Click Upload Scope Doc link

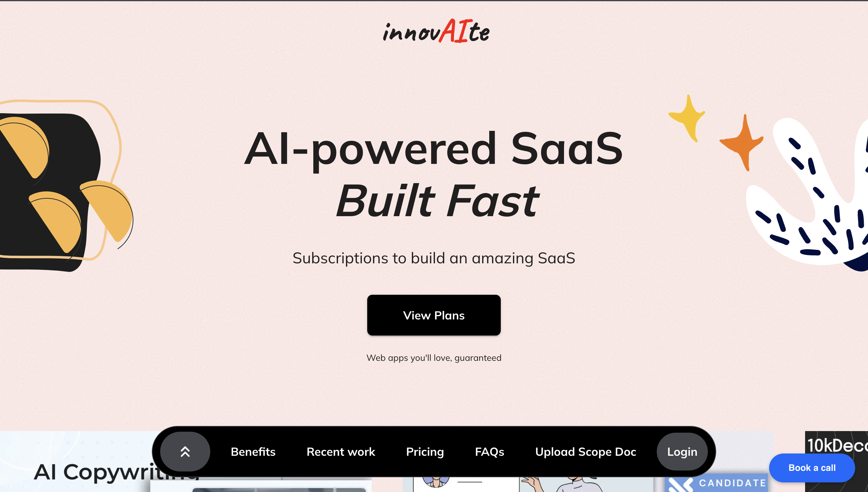[586, 452]
